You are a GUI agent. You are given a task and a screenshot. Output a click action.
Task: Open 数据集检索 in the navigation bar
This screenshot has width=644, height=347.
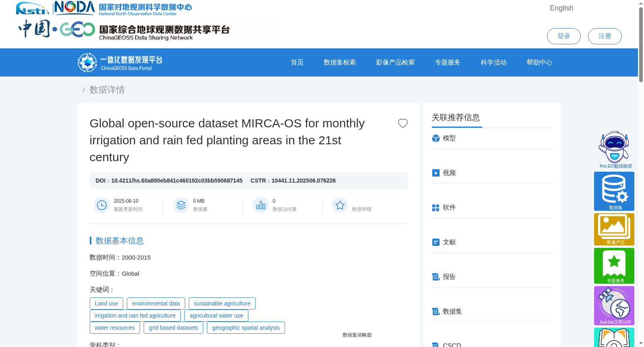pos(340,62)
